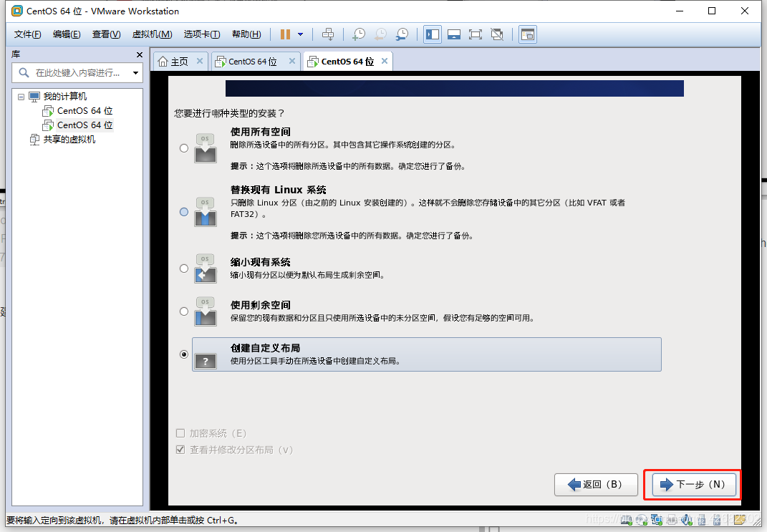This screenshot has height=532, width=767.
Task: Select the 创建自定义布局 radio button
Action: 184,354
